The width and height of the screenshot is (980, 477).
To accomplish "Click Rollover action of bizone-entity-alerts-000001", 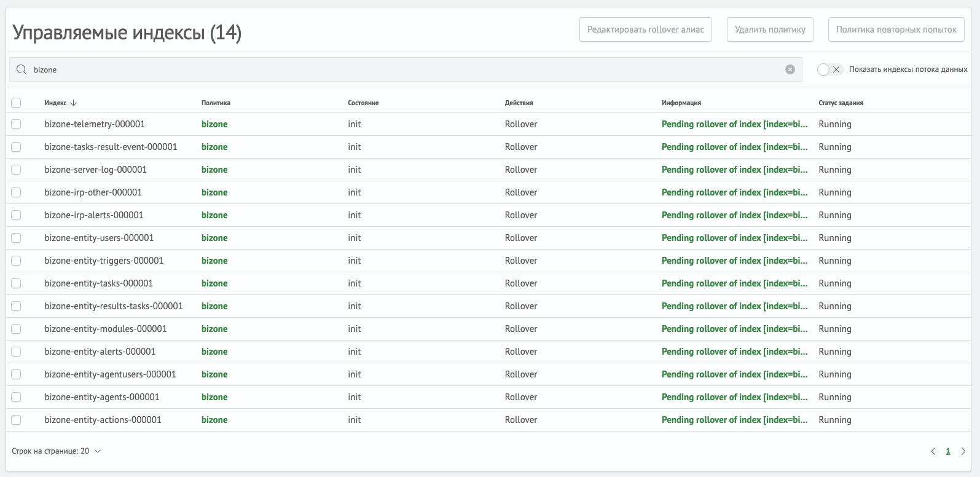I will [521, 352].
